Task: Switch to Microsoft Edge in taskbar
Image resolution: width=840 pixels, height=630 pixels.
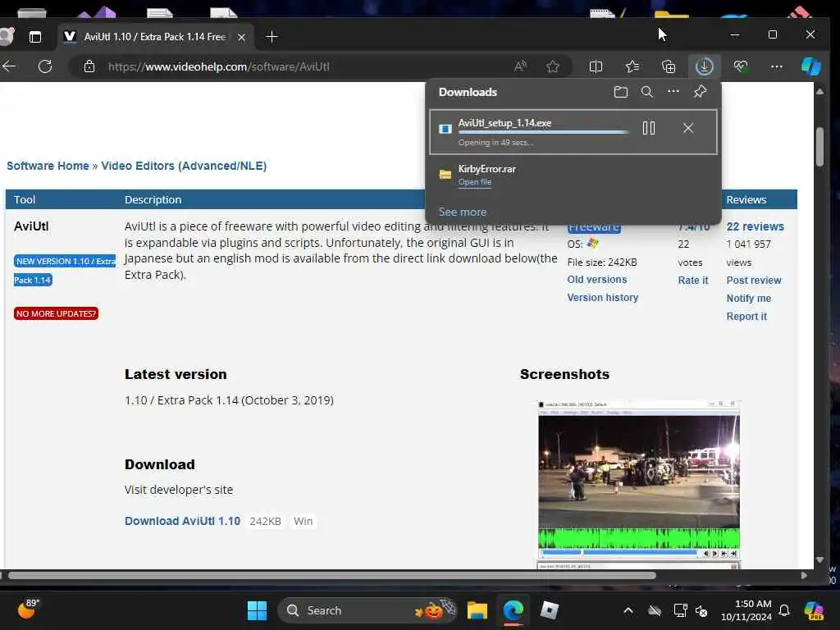Action: click(514, 610)
